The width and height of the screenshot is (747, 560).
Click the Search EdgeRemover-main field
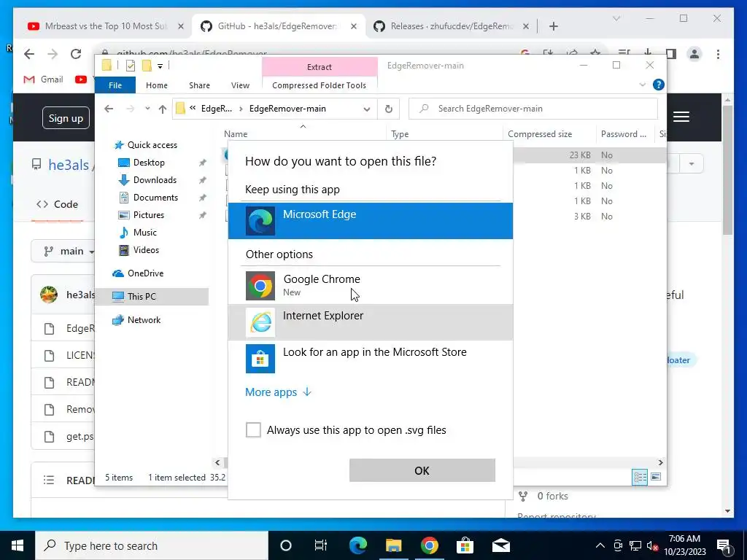(x=533, y=109)
